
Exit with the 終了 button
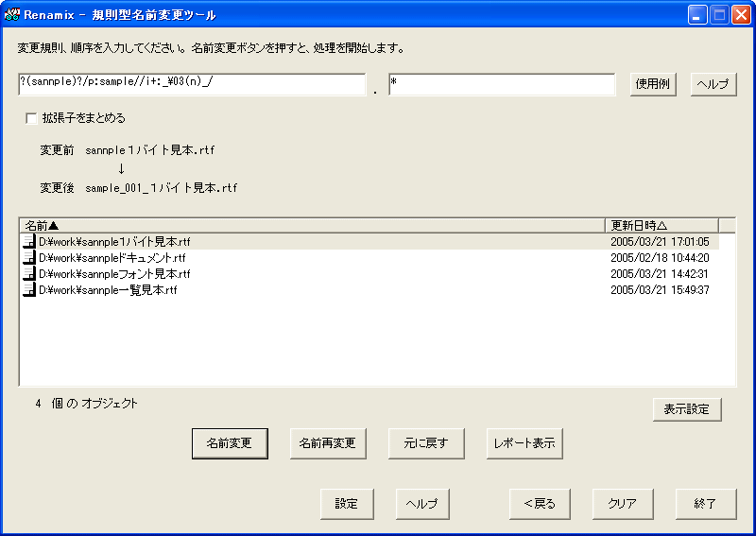coord(706,504)
